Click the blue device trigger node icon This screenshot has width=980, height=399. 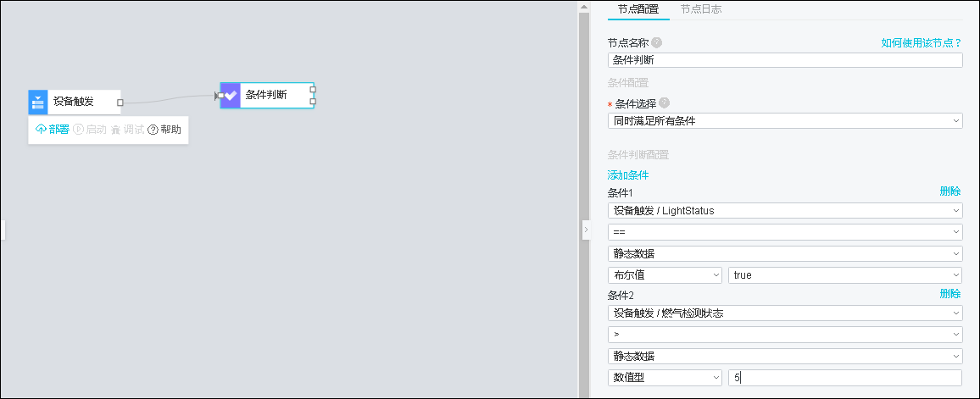point(38,102)
